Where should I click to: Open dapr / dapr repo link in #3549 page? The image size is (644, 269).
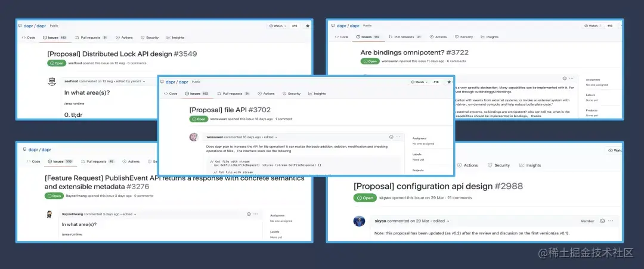click(35, 26)
